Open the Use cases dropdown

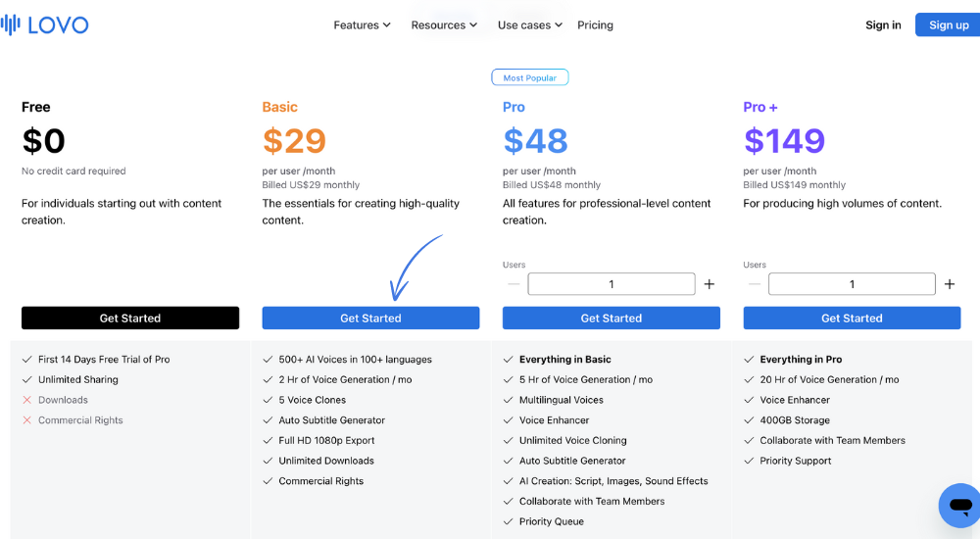pos(530,25)
